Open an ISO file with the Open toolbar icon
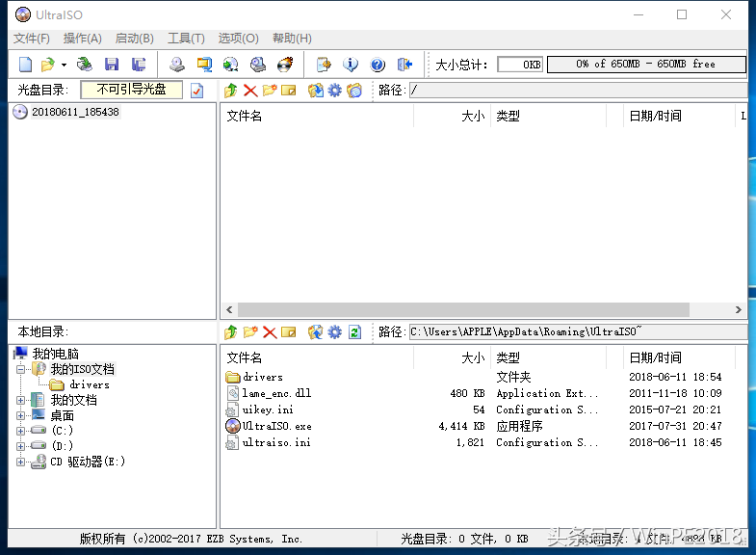The height and width of the screenshot is (555, 756). click(48, 65)
